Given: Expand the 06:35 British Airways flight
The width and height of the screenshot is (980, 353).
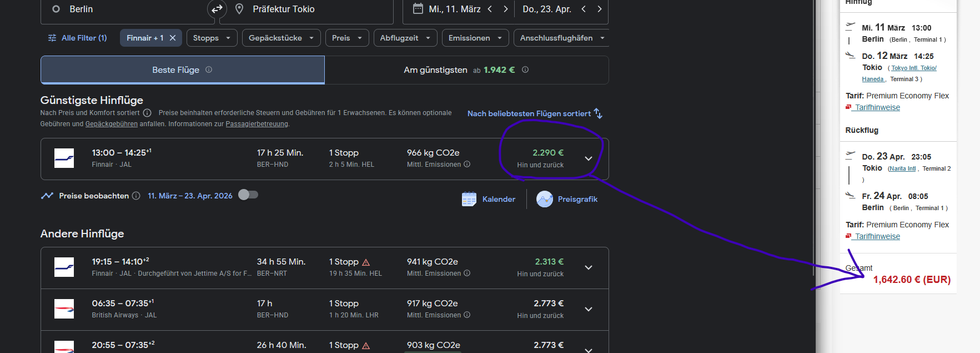Looking at the screenshot, I should click(589, 309).
